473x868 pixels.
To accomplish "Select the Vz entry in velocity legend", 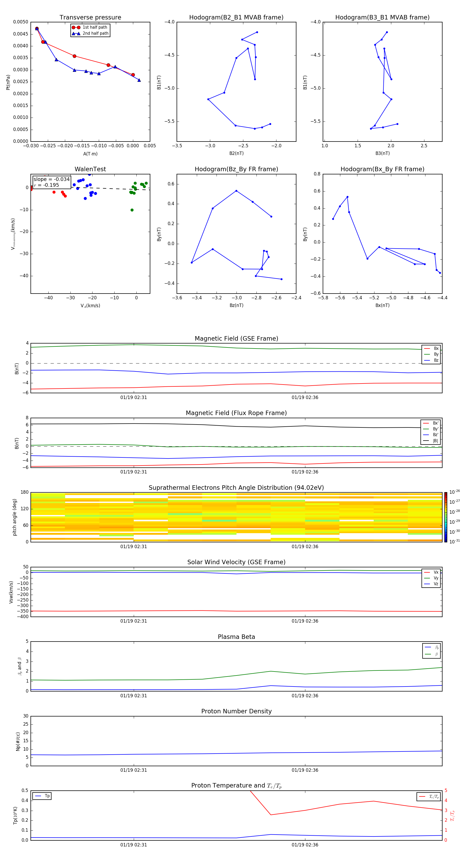I will [x=431, y=584].
